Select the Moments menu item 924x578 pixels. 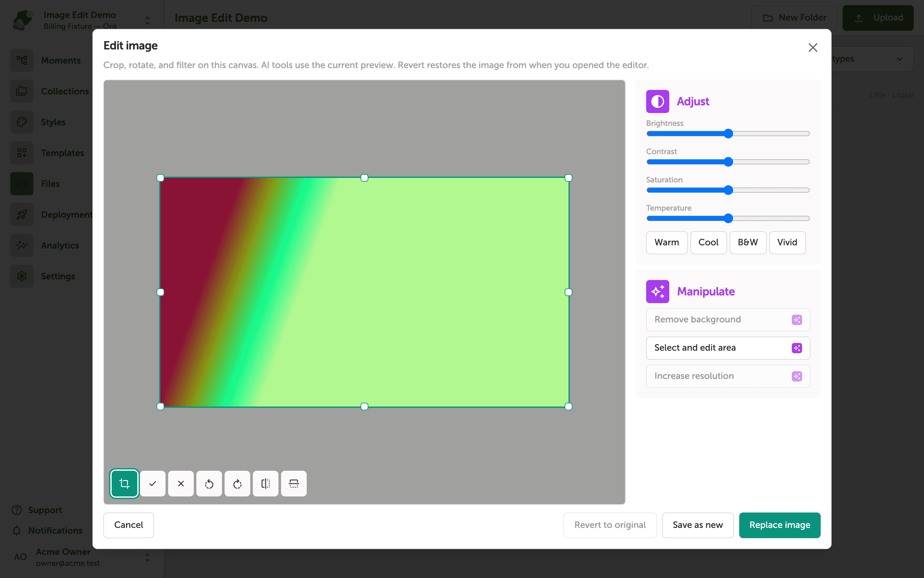click(x=61, y=60)
